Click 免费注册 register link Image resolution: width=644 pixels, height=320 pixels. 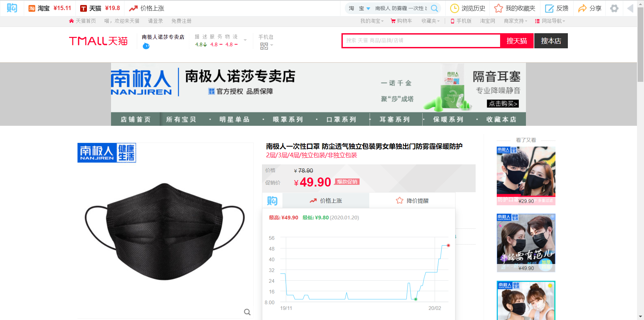(181, 21)
